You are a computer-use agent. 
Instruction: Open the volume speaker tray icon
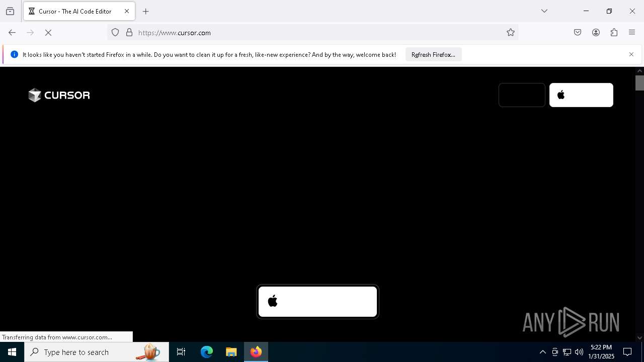(579, 352)
